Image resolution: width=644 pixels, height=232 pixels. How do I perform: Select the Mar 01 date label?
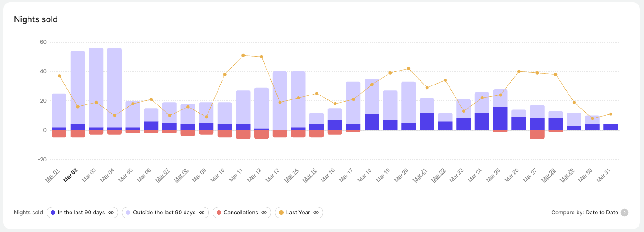click(52, 175)
